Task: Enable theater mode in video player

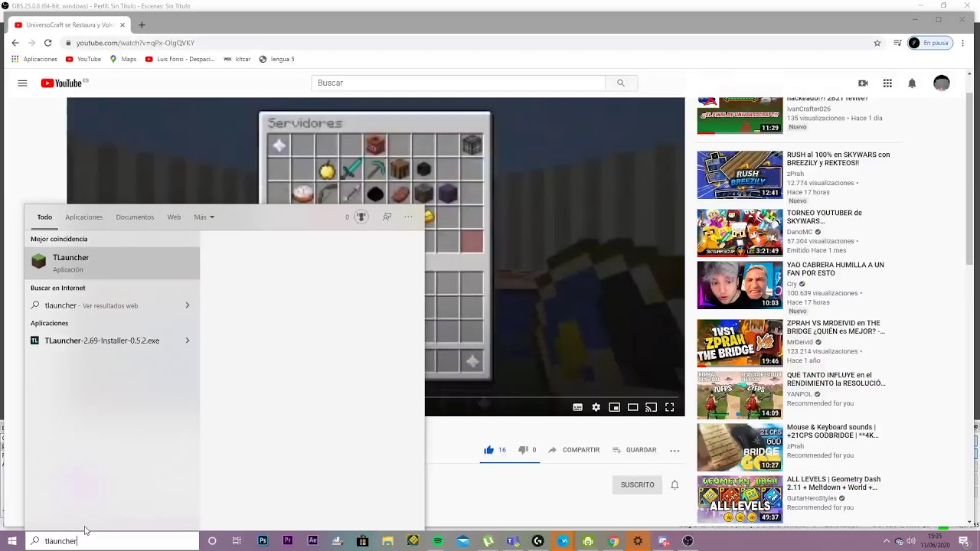Action: pyautogui.click(x=633, y=407)
